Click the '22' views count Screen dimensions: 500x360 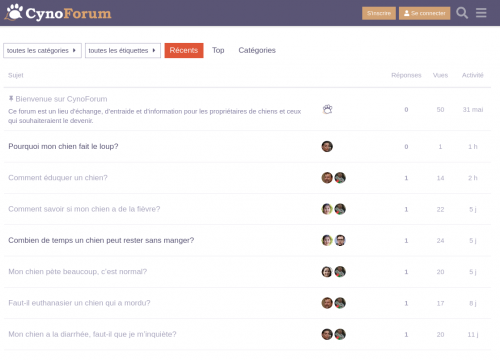coord(440,209)
